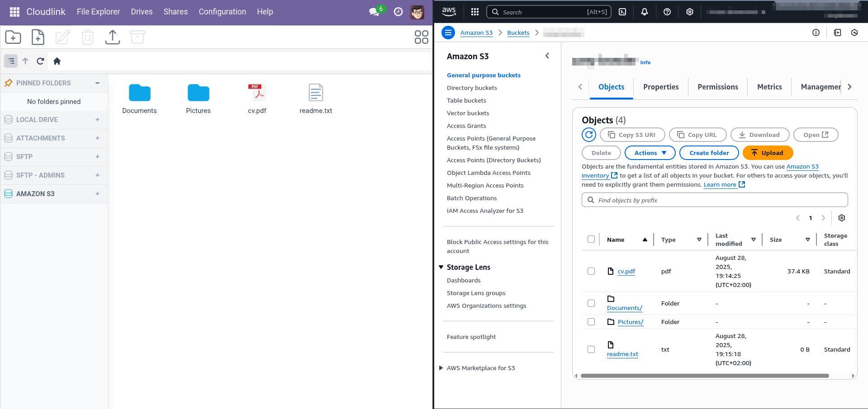
Task: Click the upload icon in Cloudlink toolbar
Action: click(x=112, y=37)
